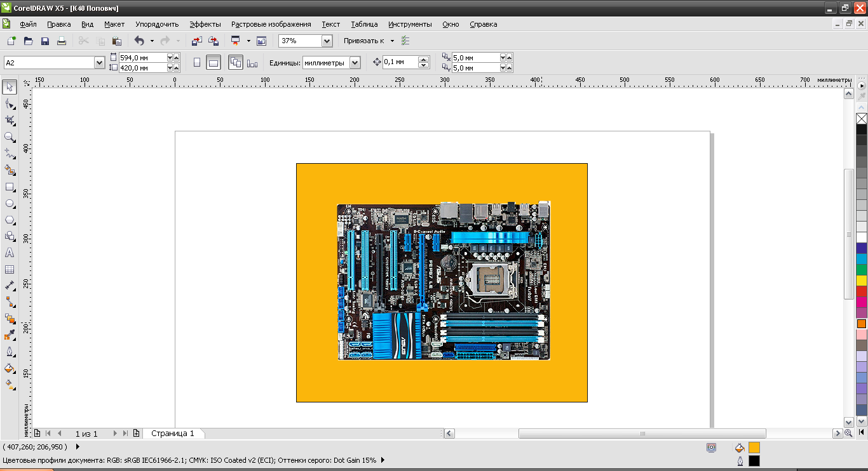Click the no-color X swatch in palette
868x471 pixels.
point(862,119)
